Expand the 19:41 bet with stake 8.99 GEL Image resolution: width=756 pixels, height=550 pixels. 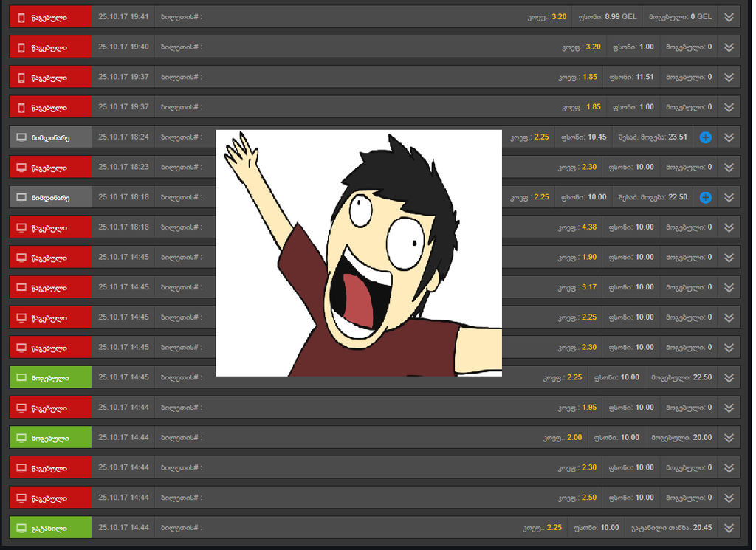coord(729,18)
